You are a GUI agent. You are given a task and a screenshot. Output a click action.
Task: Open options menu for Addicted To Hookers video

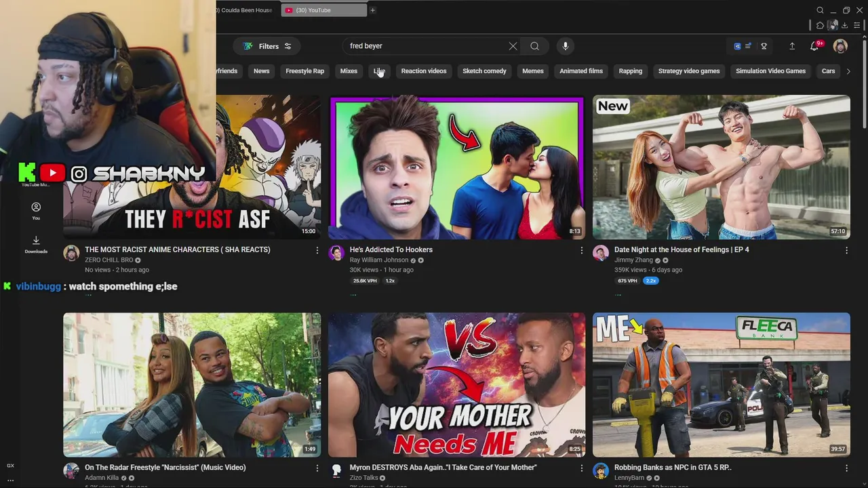click(581, 251)
